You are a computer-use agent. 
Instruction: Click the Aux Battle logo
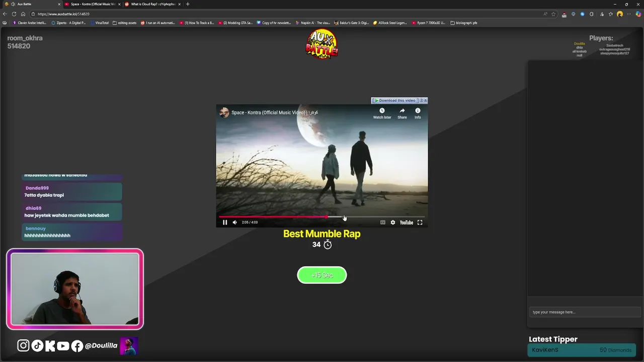321,44
